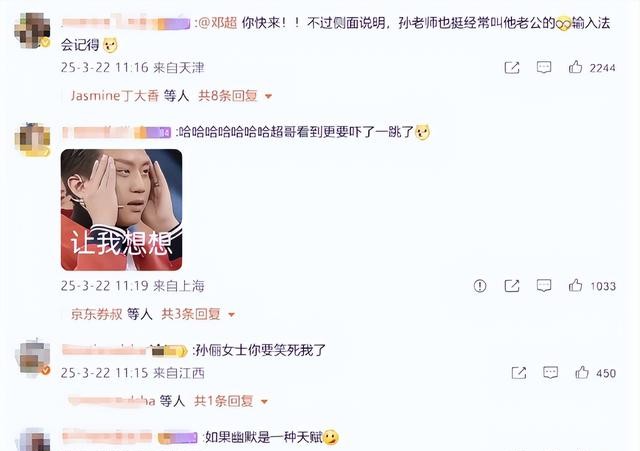Image resolution: width=640 pixels, height=451 pixels.
Task: Open Jasmine丁大香 user profile
Action: coord(115,96)
